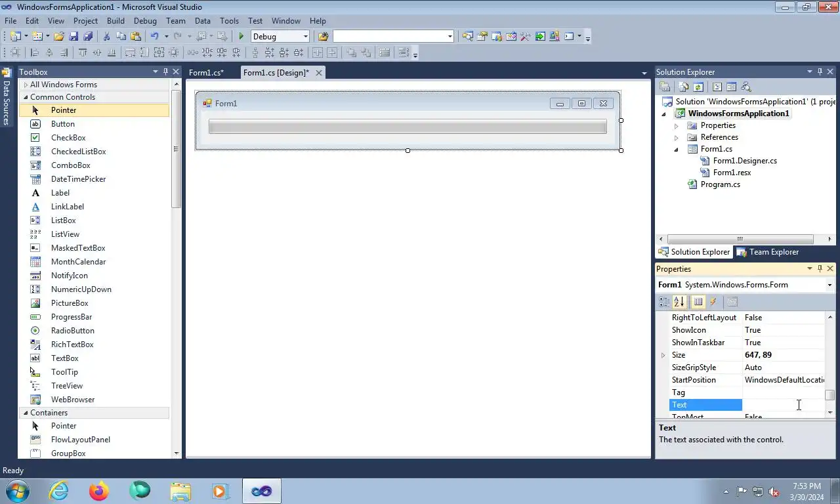The image size is (840, 504).
Task: Select the TextBox control in the Toolbox
Action: pyautogui.click(x=65, y=358)
